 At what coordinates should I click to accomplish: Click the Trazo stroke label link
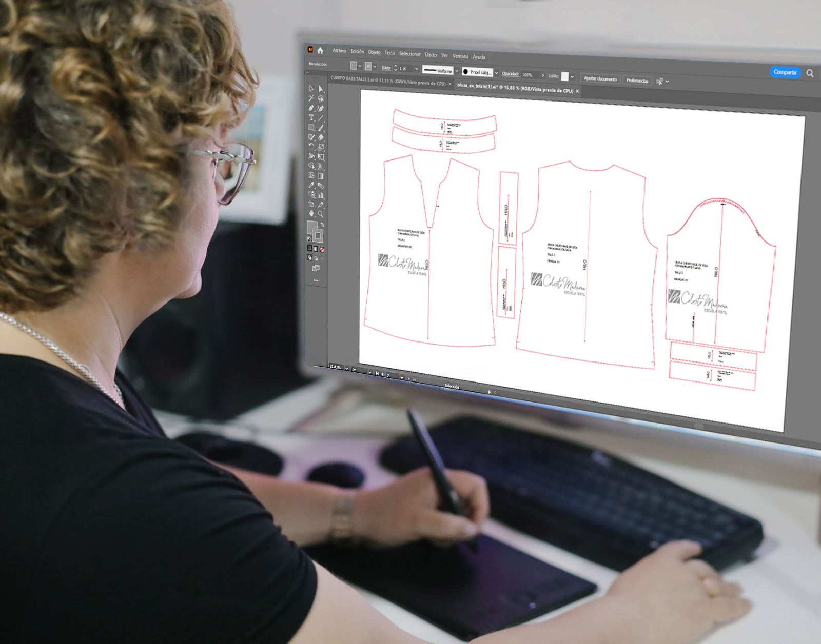pyautogui.click(x=386, y=68)
